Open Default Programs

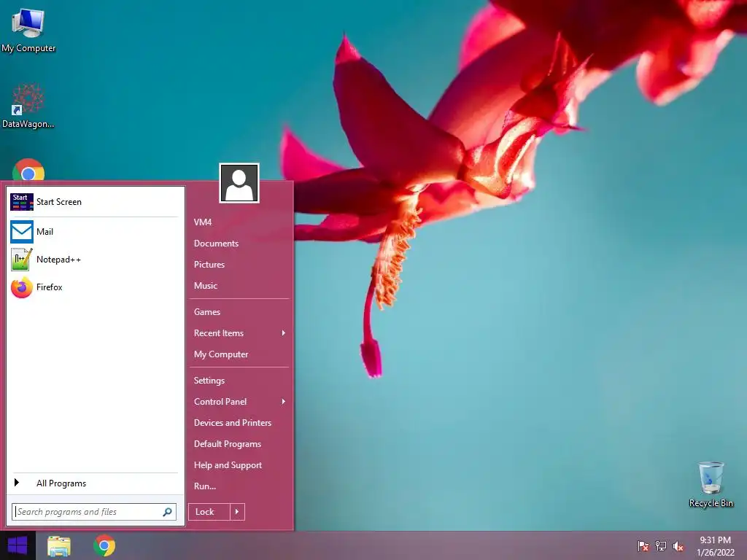click(x=228, y=444)
